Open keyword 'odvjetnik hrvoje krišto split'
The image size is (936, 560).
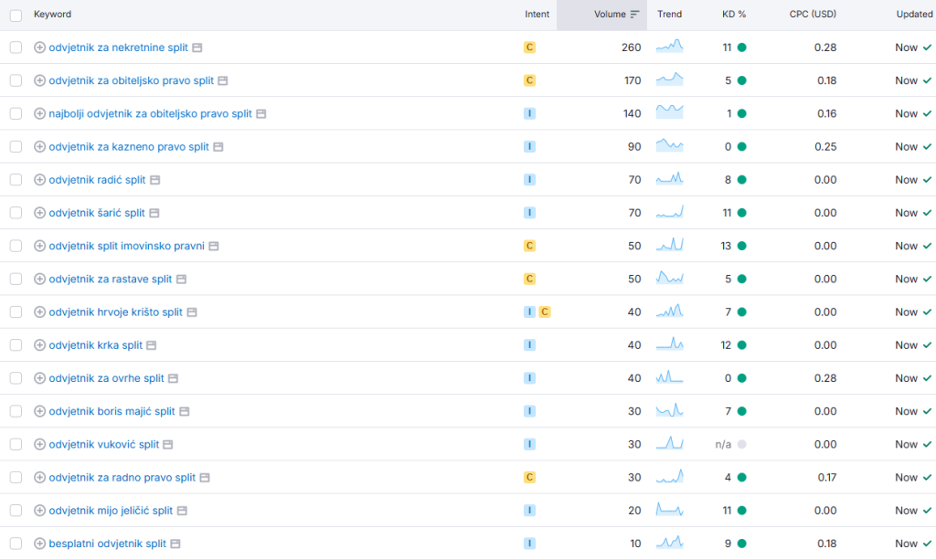click(x=115, y=312)
